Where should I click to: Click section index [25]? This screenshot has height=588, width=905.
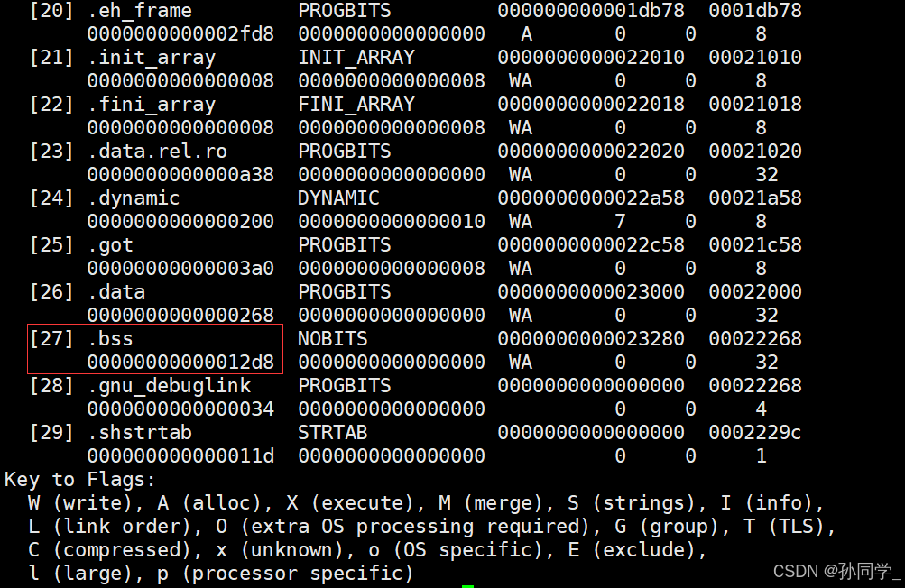coord(51,245)
